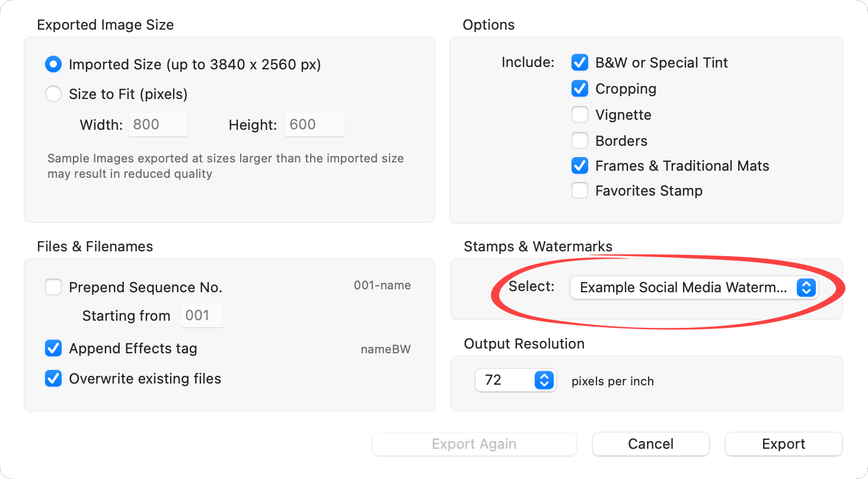
Task: Choose Size to Fit (pixels) option
Action: pyautogui.click(x=53, y=94)
